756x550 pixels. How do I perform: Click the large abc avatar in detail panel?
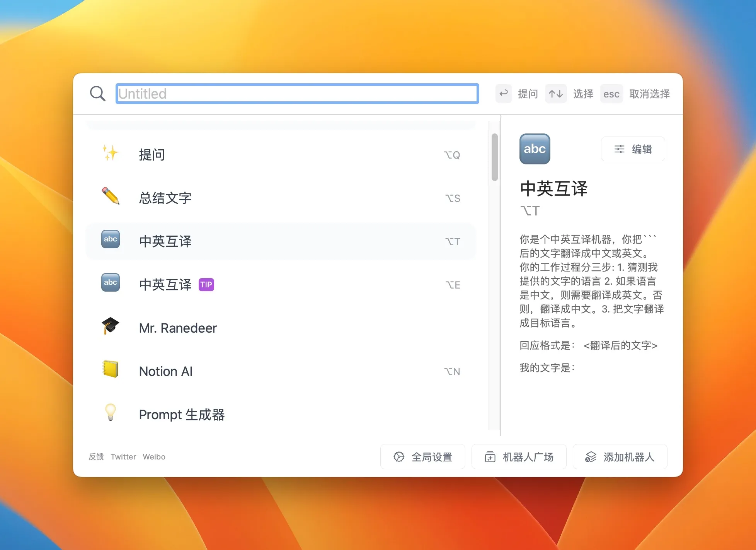coord(535,149)
